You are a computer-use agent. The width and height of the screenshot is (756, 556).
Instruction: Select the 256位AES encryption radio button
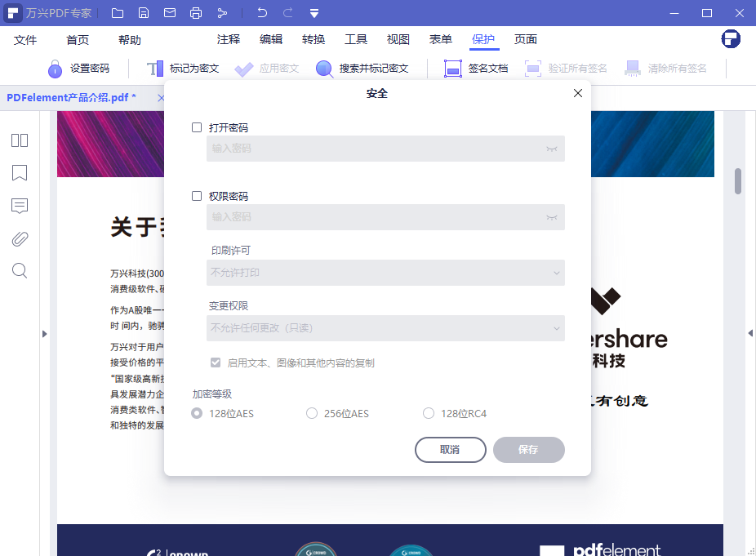pos(312,414)
